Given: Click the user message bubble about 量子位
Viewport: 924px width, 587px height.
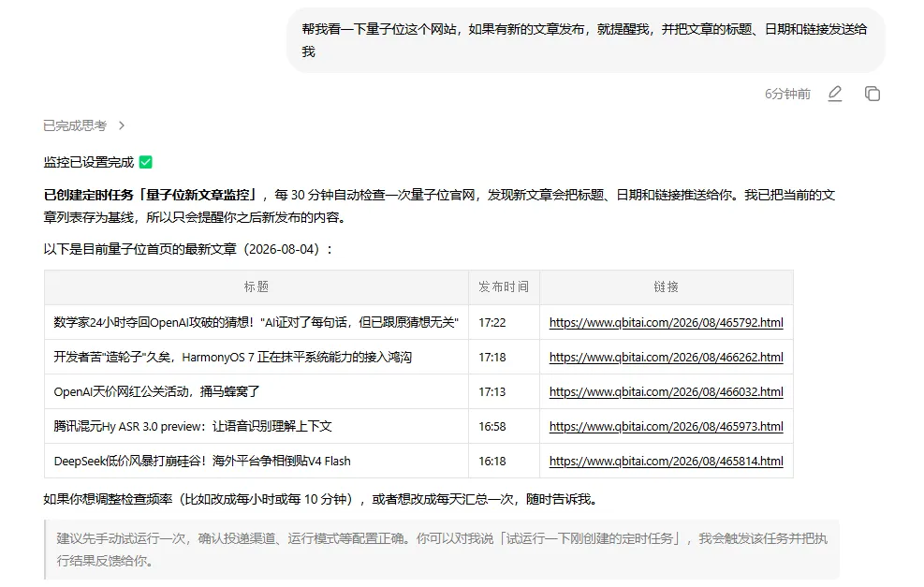Looking at the screenshot, I should point(585,40).
